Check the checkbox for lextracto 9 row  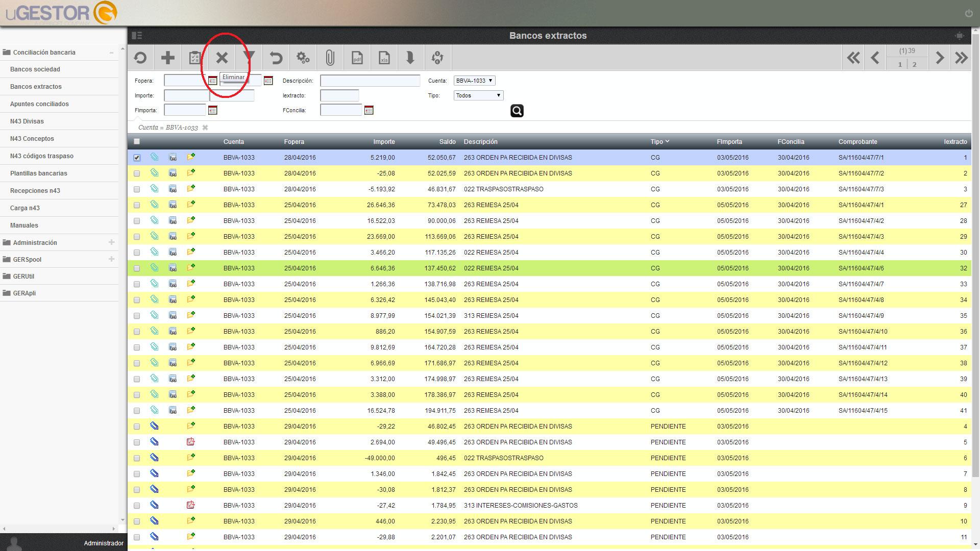[137, 506]
